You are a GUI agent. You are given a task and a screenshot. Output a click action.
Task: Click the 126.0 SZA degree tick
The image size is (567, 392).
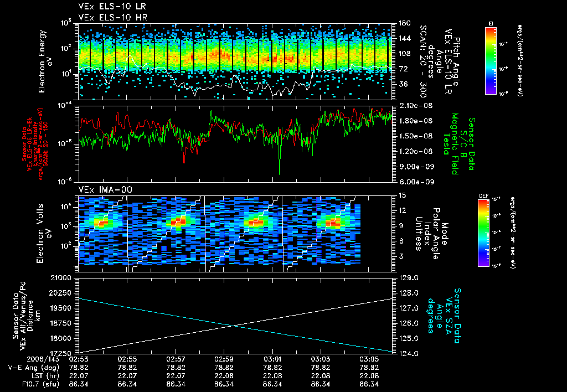[x=408, y=323]
